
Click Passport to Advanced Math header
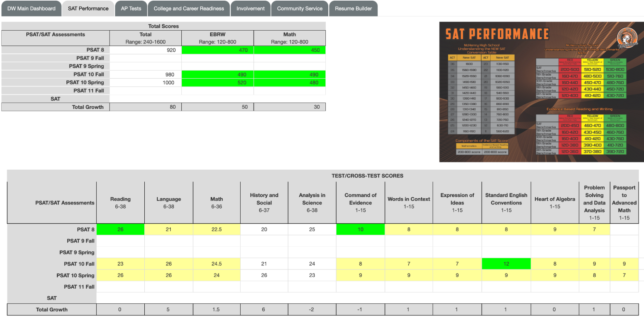[624, 203]
